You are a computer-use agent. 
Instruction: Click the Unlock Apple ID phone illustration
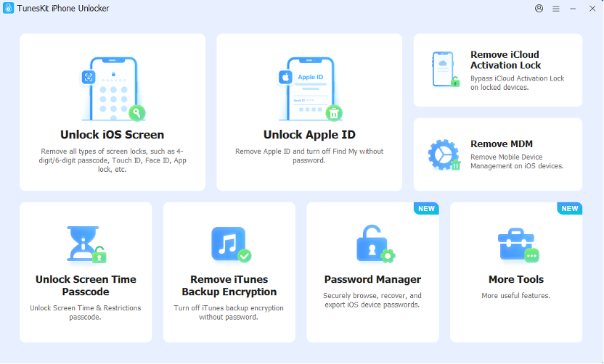[x=310, y=89]
